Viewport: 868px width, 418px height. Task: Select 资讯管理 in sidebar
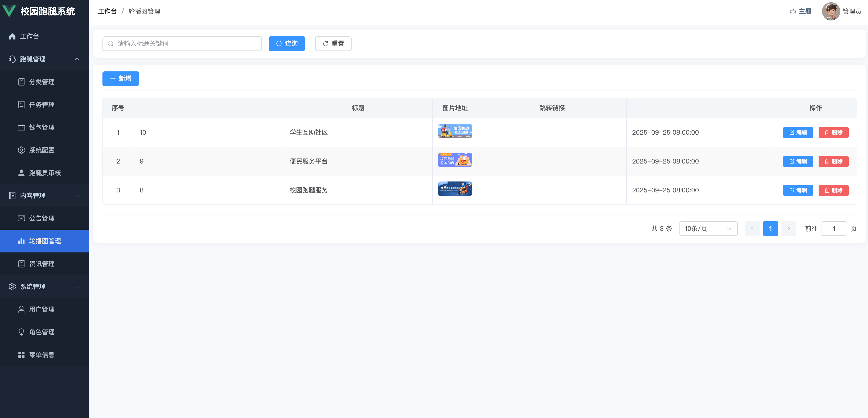(x=41, y=264)
